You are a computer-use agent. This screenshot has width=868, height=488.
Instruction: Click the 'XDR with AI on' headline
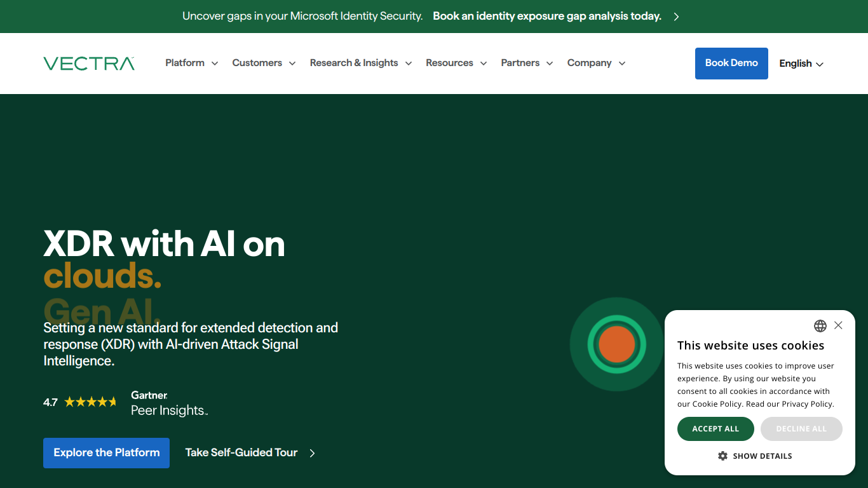click(x=164, y=244)
